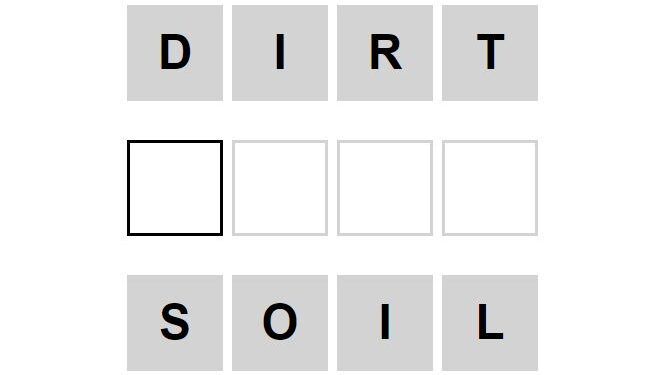
Task: Click the empty box below the R tile
Action: coord(385,188)
